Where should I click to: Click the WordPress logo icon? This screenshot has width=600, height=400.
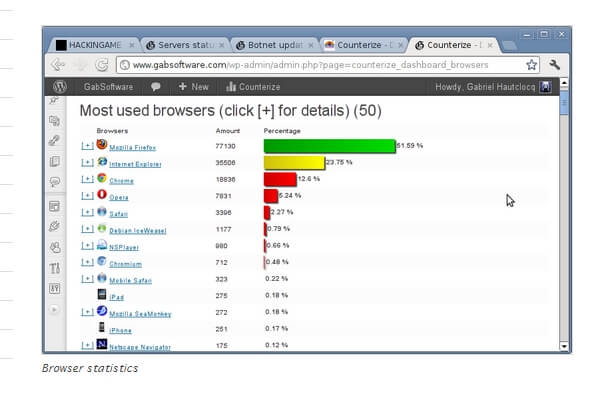point(60,87)
